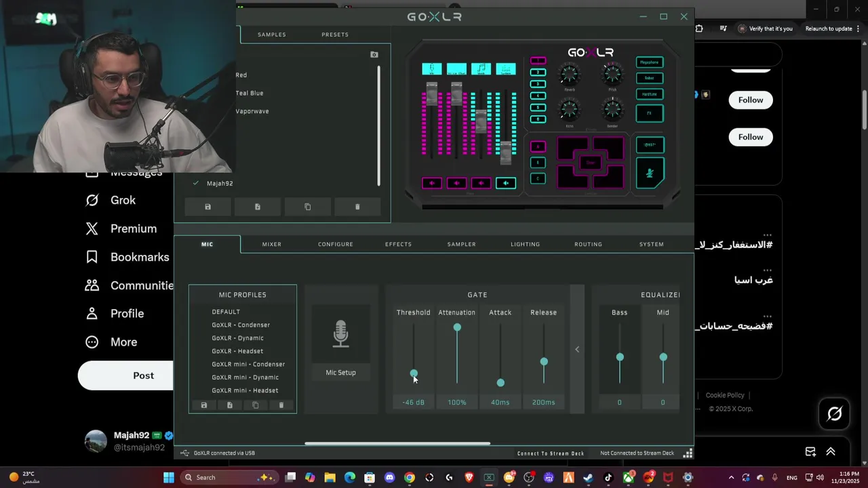Open the Discord icon in the taskbar

click(389, 477)
